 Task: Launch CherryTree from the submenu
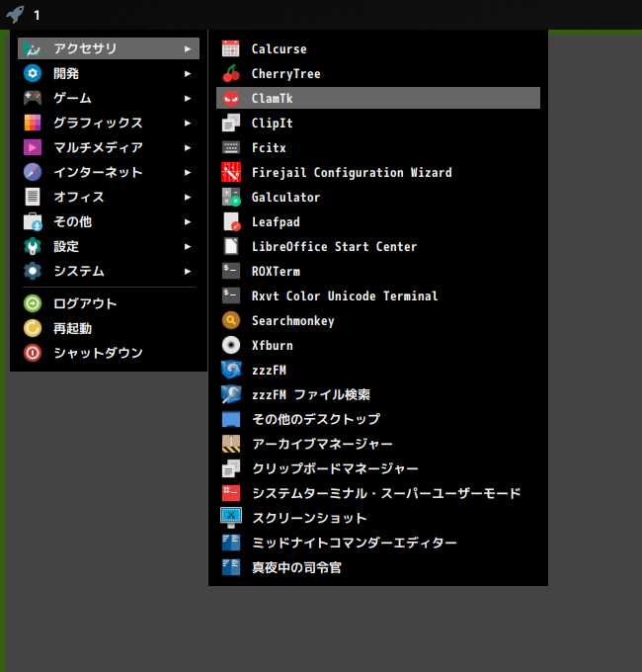[x=378, y=73]
